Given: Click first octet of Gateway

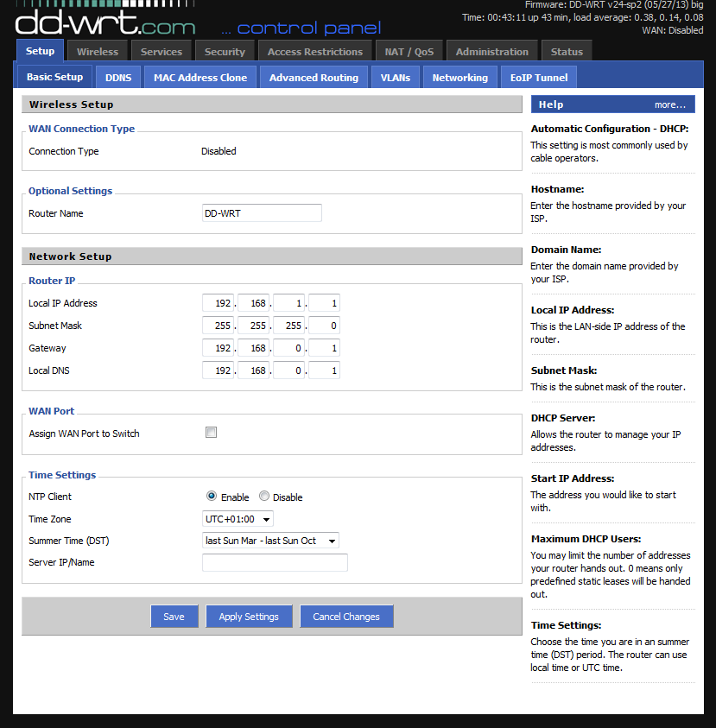Looking at the screenshot, I should coord(219,348).
